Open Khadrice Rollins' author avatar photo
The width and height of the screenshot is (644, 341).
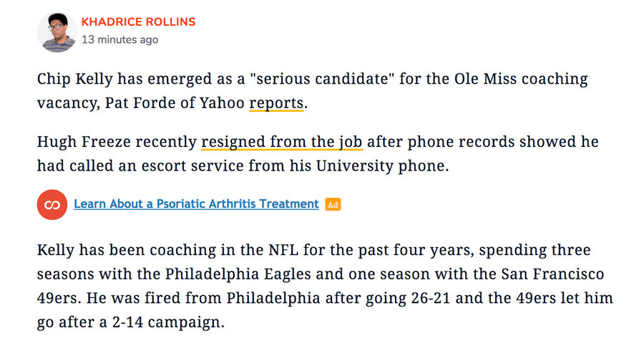point(57,32)
